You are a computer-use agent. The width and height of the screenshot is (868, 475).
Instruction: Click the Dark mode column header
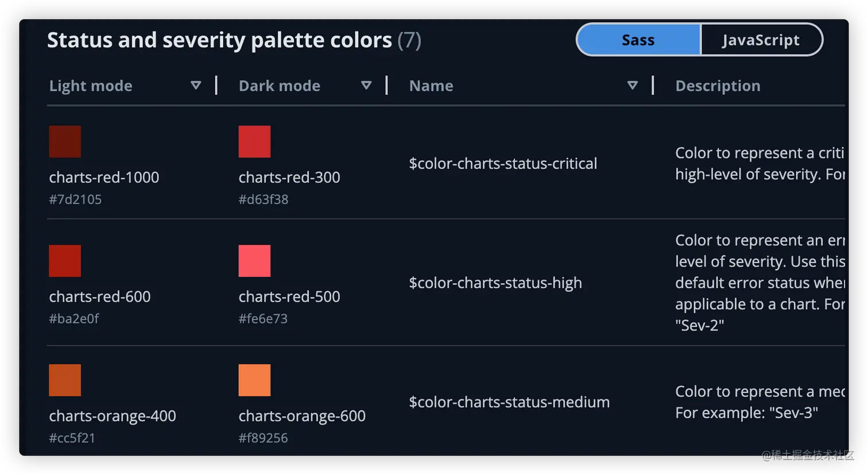(280, 86)
